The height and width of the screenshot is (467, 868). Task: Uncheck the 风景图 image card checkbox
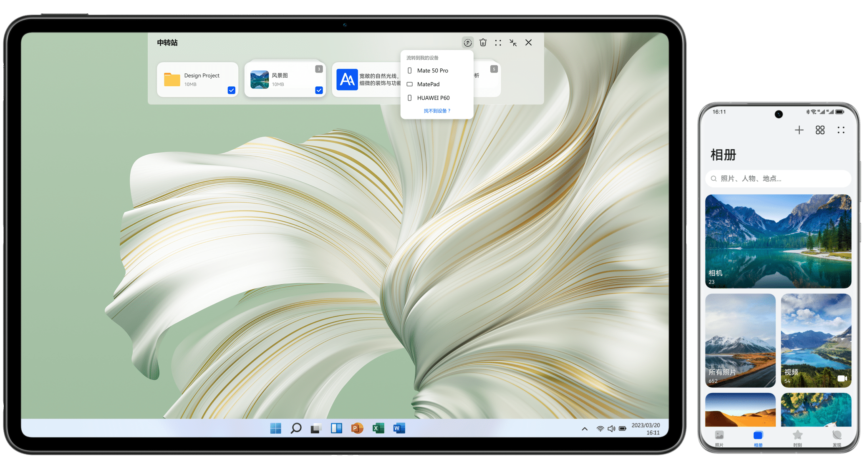[319, 90]
